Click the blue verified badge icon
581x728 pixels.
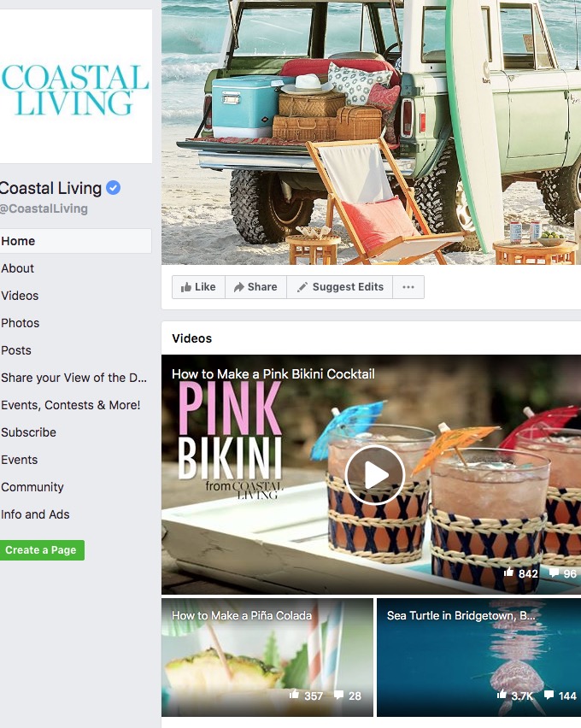coord(114,188)
